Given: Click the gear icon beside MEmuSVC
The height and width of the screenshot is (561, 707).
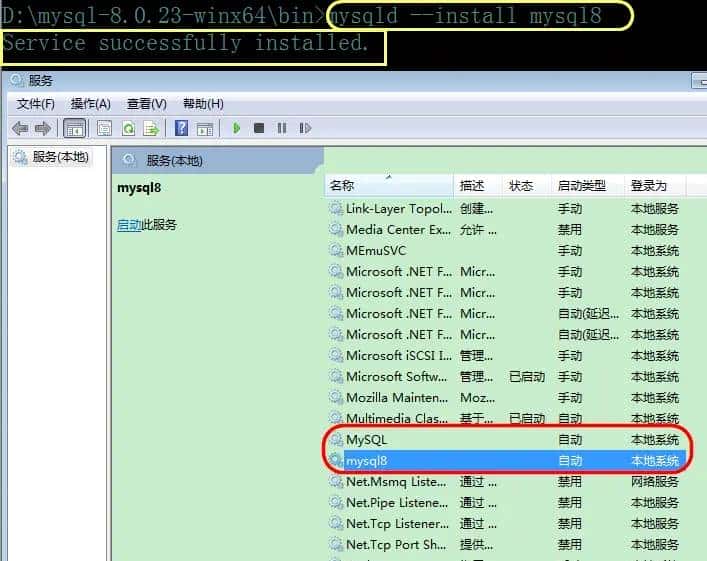Looking at the screenshot, I should pyautogui.click(x=336, y=250).
